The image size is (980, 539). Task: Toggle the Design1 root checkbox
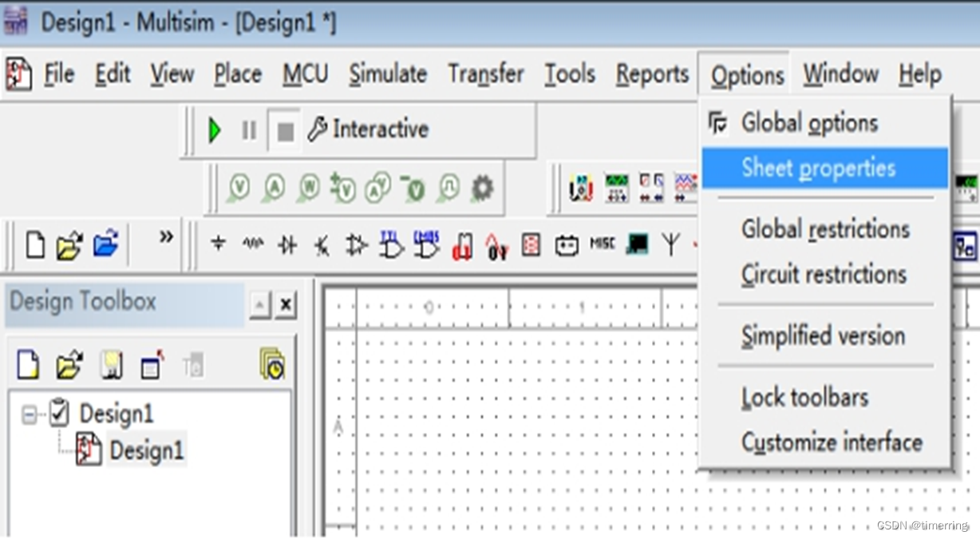[x=60, y=413]
